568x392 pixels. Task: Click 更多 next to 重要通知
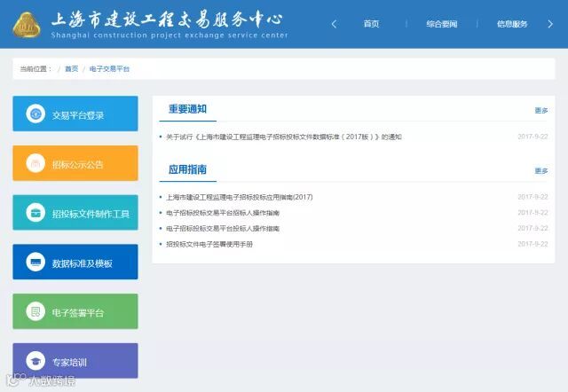tap(541, 110)
